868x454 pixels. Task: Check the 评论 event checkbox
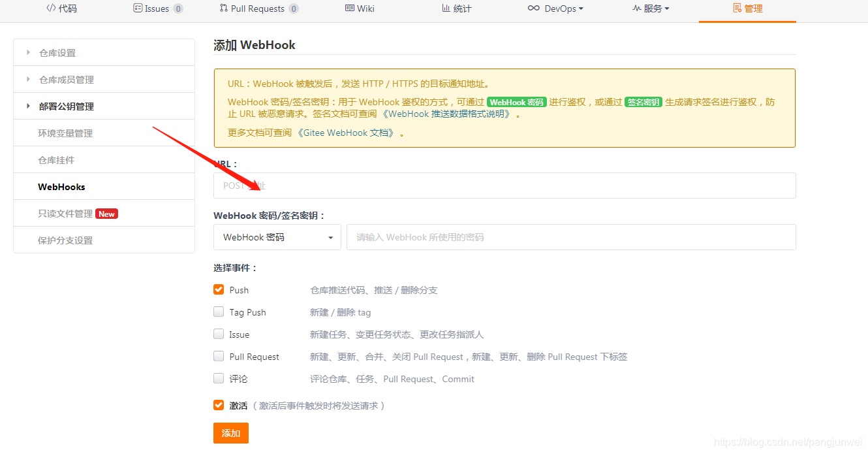(219, 378)
